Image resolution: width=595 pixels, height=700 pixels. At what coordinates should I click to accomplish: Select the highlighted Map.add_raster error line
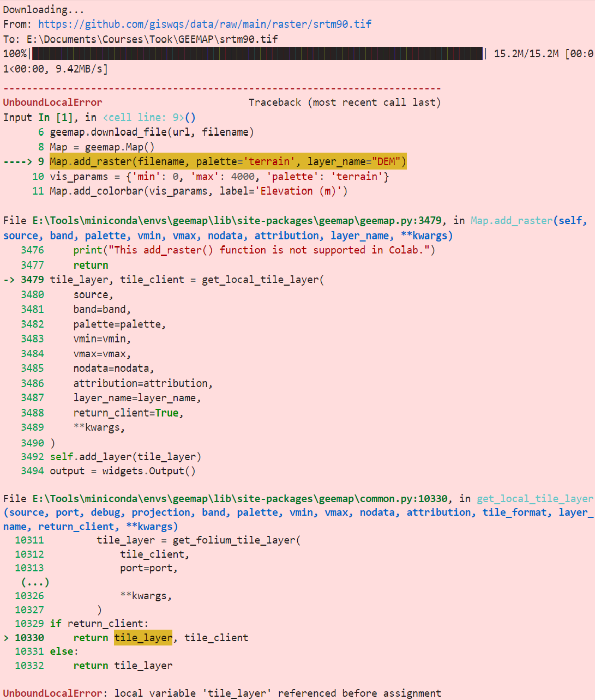click(227, 161)
